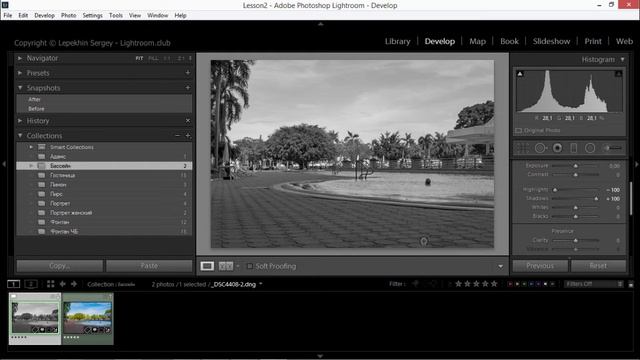
Task: Set Navigator zoom to FILL
Action: [153, 58]
